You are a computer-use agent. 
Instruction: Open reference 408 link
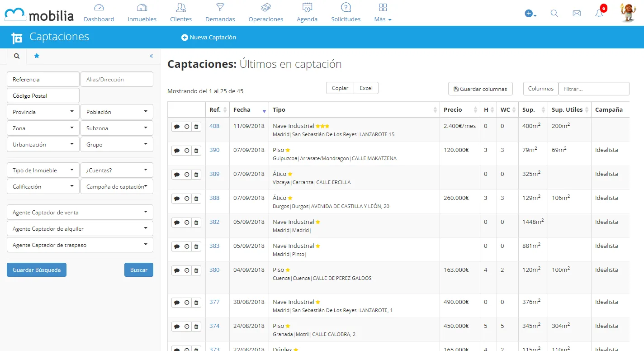(x=214, y=126)
